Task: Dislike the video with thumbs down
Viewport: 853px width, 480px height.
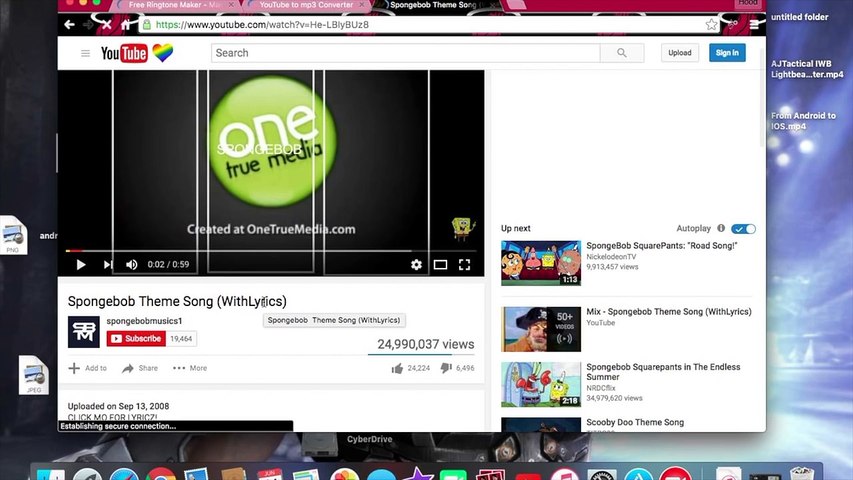Action: [446, 368]
